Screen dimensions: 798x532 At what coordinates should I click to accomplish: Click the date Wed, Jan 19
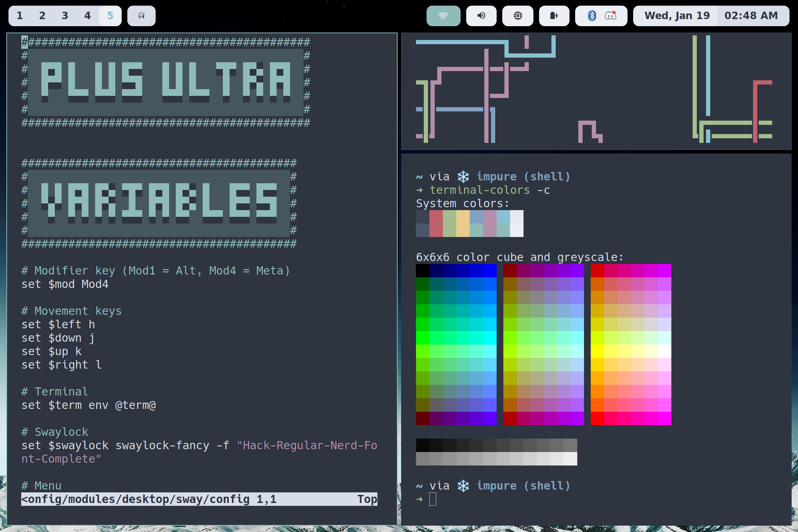coord(677,16)
